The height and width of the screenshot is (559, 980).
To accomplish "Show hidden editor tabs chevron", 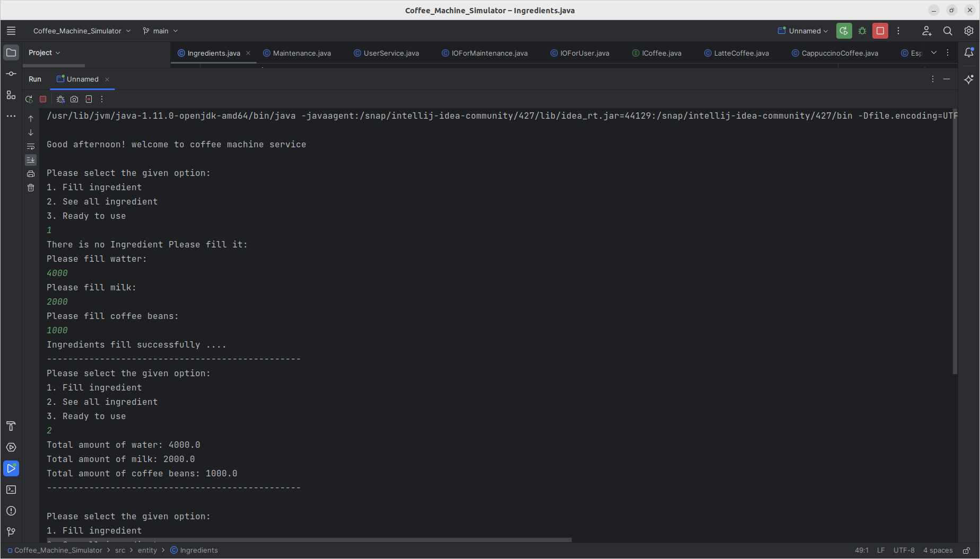I will (x=934, y=52).
